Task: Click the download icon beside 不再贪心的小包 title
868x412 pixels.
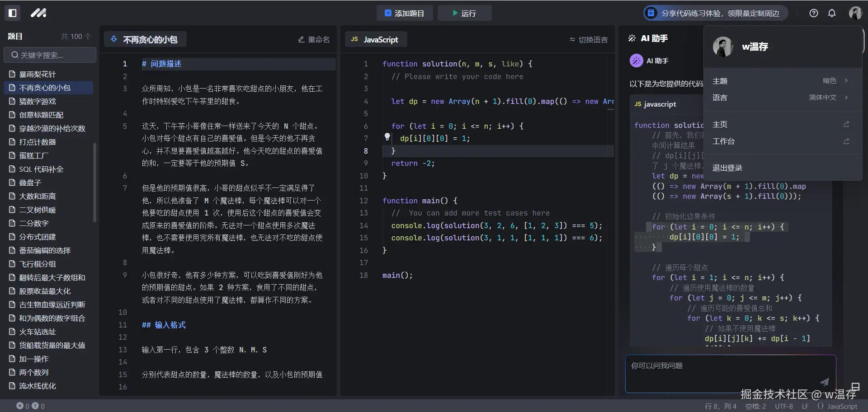Action: pyautogui.click(x=113, y=39)
